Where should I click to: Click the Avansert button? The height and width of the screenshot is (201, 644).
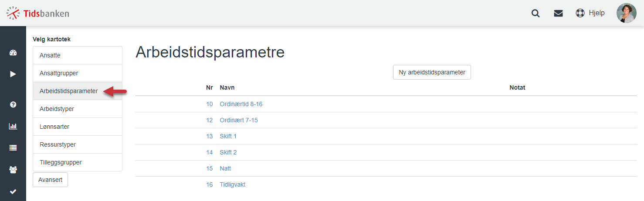point(50,180)
